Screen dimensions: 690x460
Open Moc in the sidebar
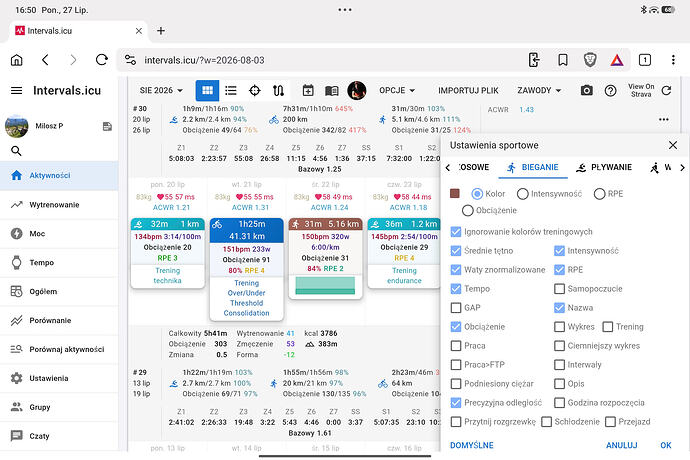tap(59, 234)
